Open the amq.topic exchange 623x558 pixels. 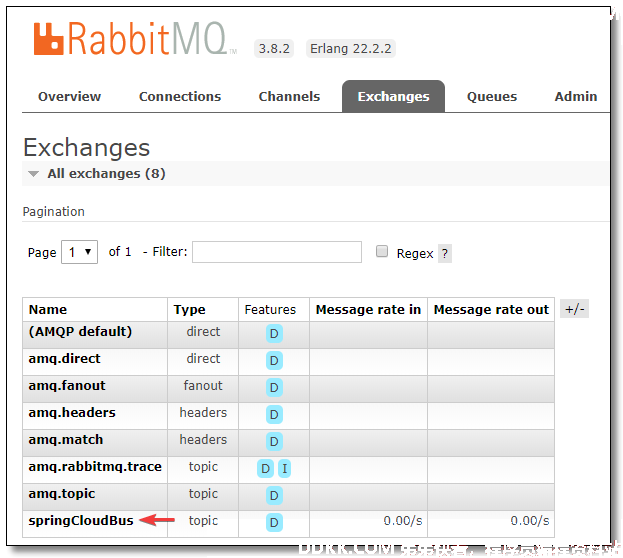62,494
